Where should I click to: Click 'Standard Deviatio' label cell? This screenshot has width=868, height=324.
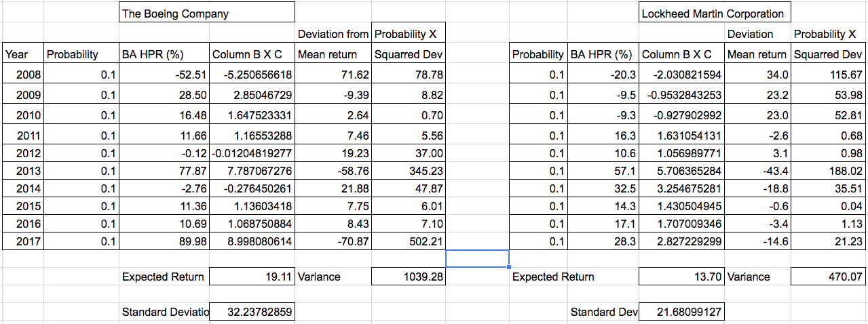click(164, 312)
